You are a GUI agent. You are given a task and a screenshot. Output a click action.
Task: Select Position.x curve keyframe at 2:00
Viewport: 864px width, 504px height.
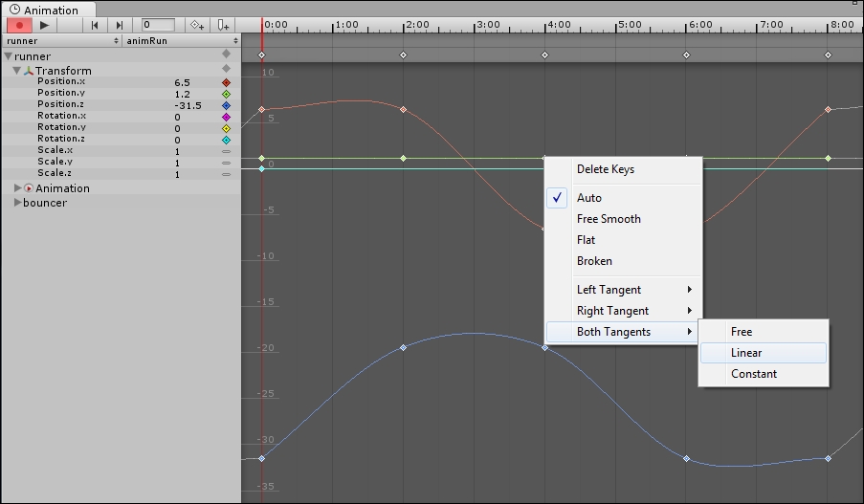404,110
